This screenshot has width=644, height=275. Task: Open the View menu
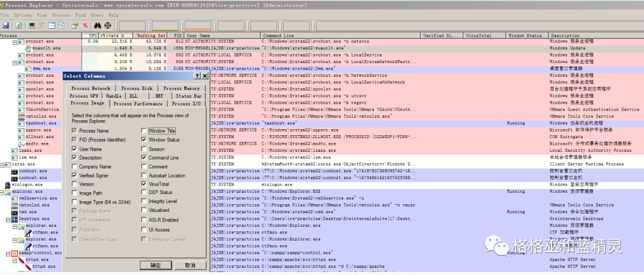(x=42, y=15)
